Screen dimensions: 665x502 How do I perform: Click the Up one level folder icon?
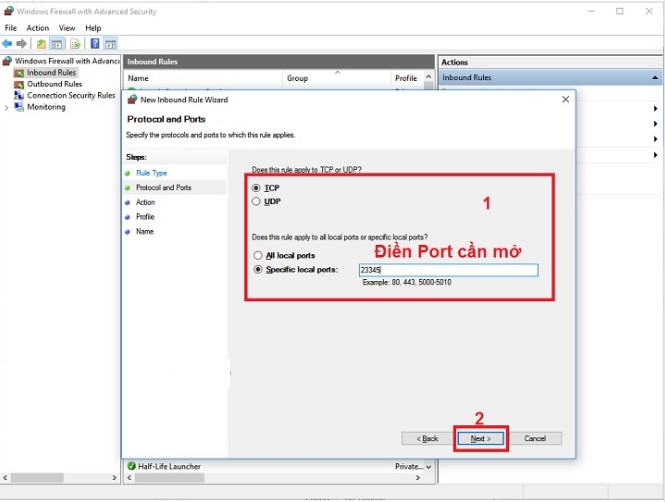tap(41, 44)
